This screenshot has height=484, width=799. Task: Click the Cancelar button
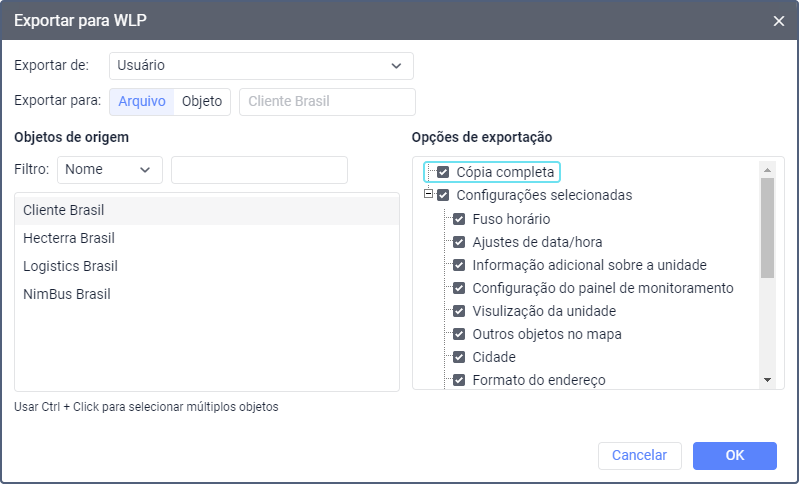click(640, 455)
